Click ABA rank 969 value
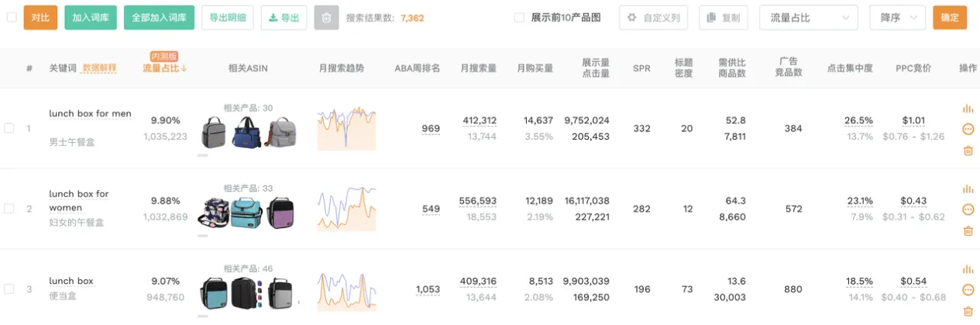 pos(431,129)
